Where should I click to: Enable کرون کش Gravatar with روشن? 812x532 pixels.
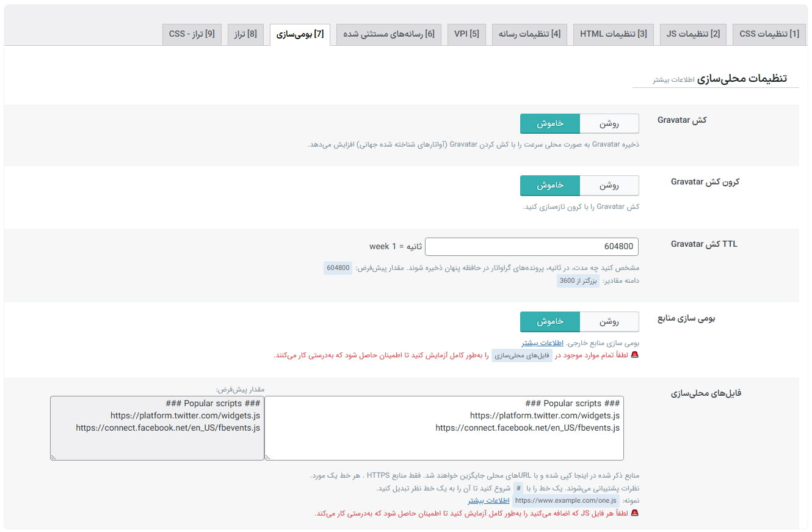click(x=609, y=186)
